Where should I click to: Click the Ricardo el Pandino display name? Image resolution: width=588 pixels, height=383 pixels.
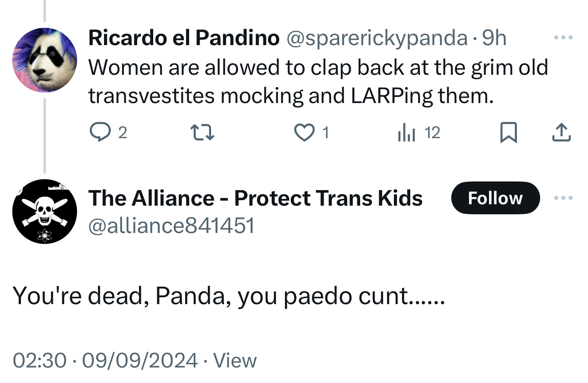coord(184,38)
